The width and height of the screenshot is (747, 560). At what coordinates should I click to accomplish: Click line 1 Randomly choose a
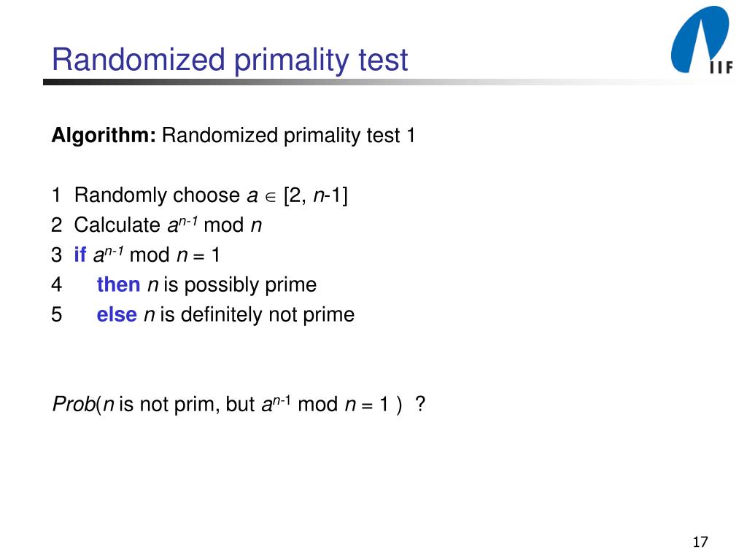point(166,195)
